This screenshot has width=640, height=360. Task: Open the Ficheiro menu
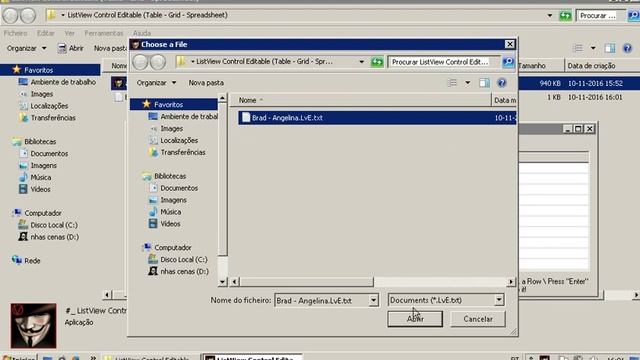point(16,33)
